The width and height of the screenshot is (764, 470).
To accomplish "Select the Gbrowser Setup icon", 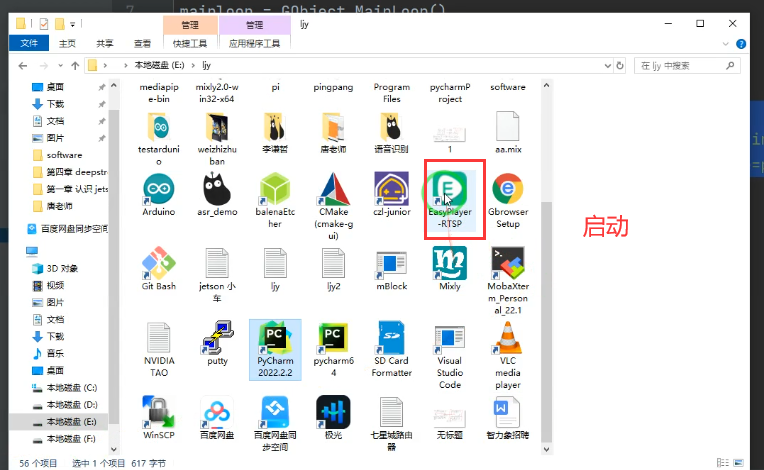I will pyautogui.click(x=508, y=188).
